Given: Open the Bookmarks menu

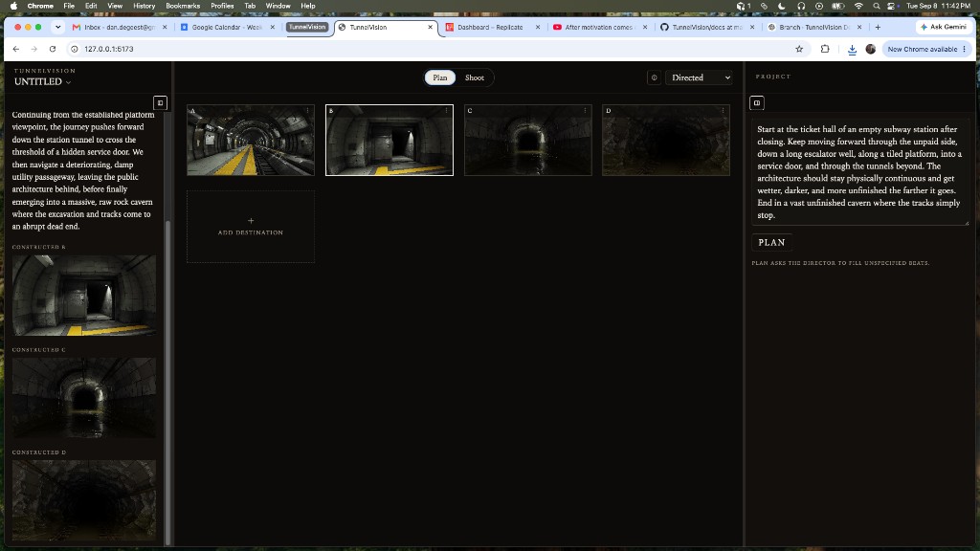Looking at the screenshot, I should [183, 6].
